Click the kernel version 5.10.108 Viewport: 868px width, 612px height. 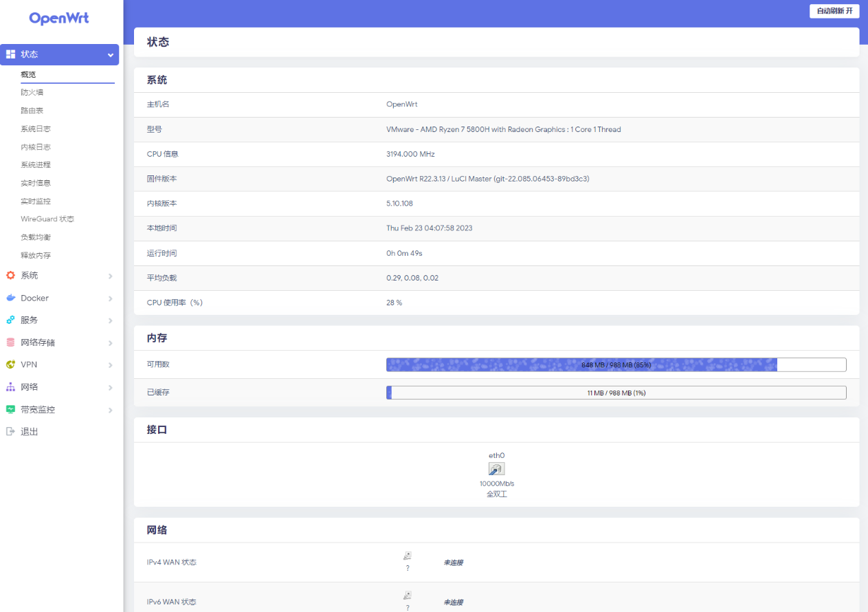coord(400,204)
